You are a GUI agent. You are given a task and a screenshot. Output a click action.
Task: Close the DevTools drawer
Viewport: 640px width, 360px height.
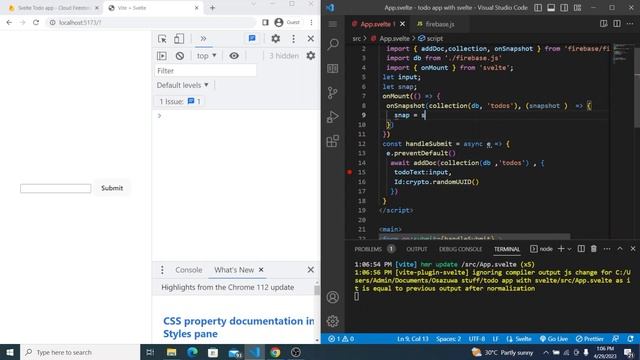[x=311, y=270]
